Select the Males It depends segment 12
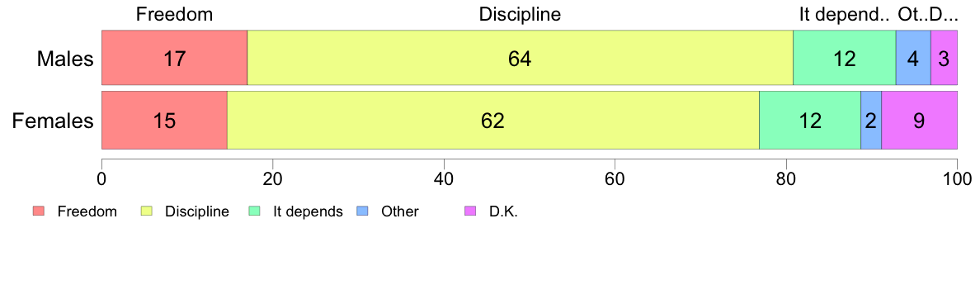Screen dimensions: 980x304 click(845, 58)
